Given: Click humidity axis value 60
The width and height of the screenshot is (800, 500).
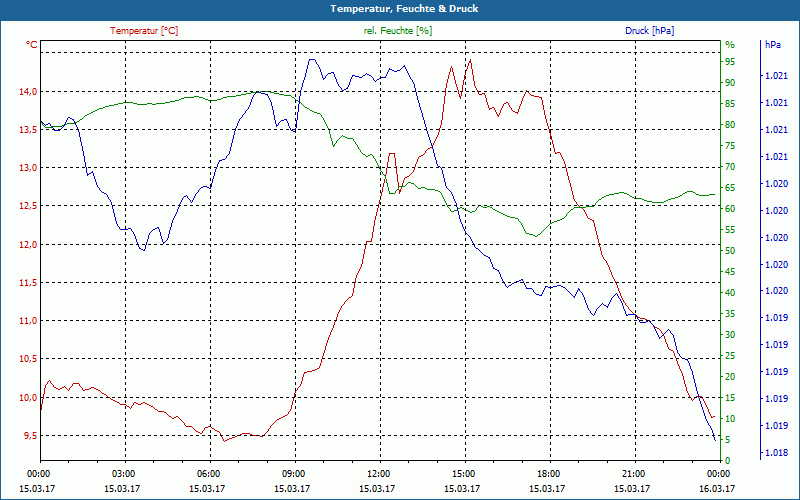Looking at the screenshot, I should 730,209.
